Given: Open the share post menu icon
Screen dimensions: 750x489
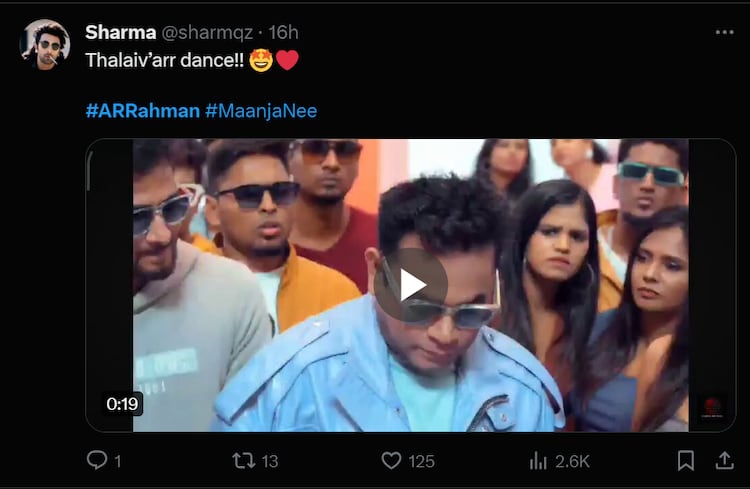Looking at the screenshot, I should click(724, 460).
